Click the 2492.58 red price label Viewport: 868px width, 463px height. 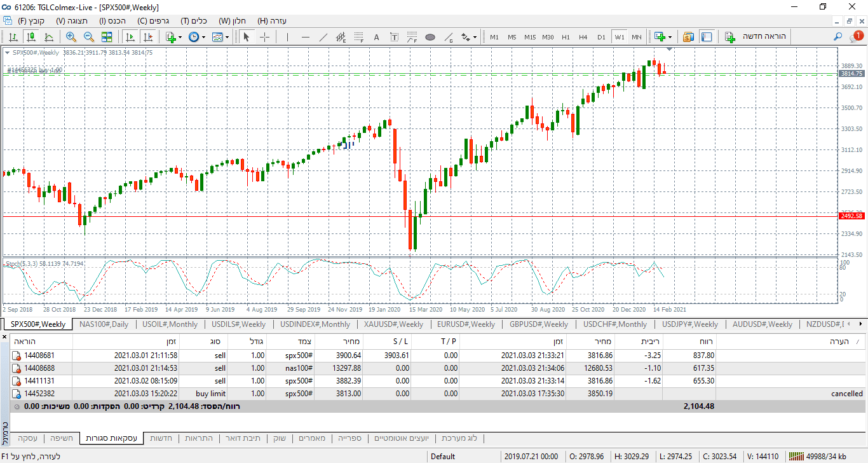pos(851,216)
